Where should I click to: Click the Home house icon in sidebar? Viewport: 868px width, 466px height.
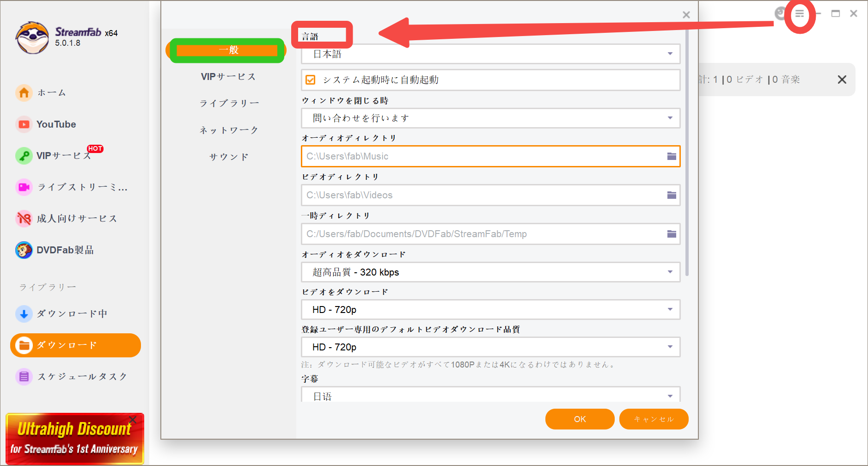(x=24, y=93)
